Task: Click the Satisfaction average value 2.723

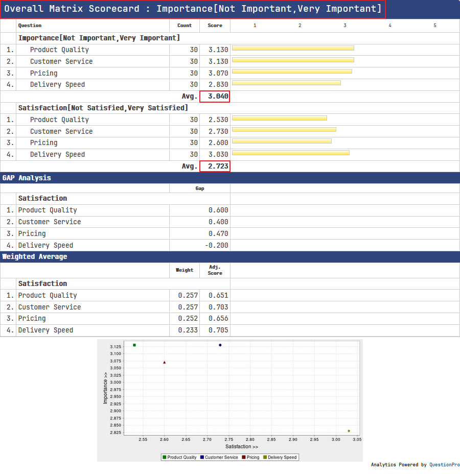Action: click(x=215, y=166)
